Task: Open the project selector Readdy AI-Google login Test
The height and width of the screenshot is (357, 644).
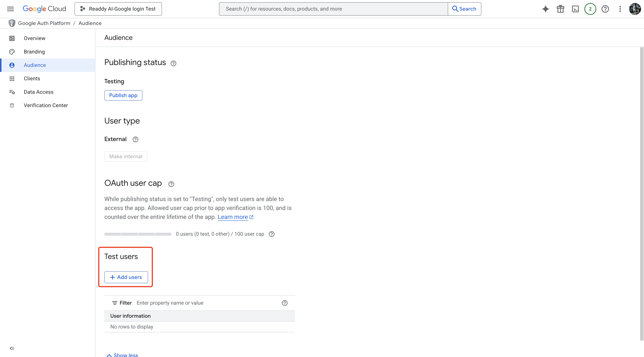Action: [x=118, y=9]
